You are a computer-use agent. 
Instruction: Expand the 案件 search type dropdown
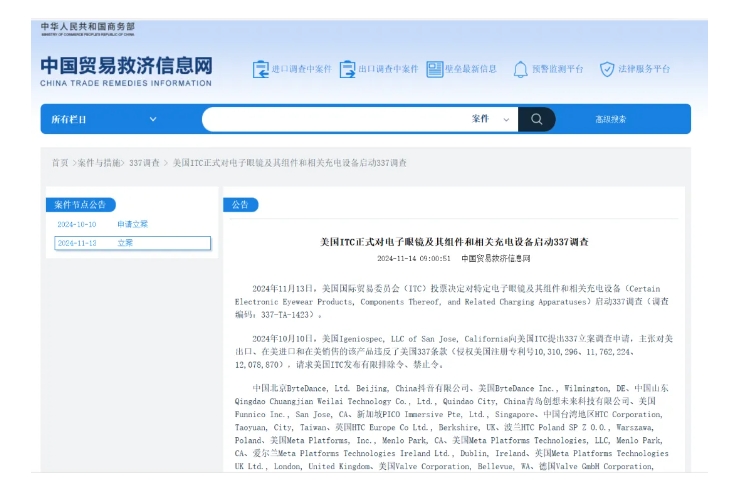pyautogui.click(x=490, y=119)
